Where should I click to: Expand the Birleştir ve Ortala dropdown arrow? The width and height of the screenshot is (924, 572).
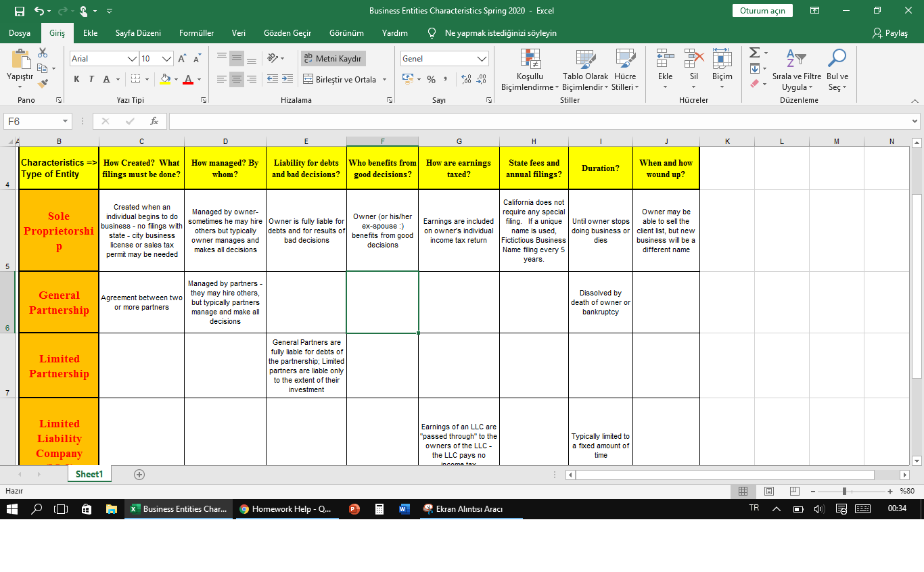point(384,80)
